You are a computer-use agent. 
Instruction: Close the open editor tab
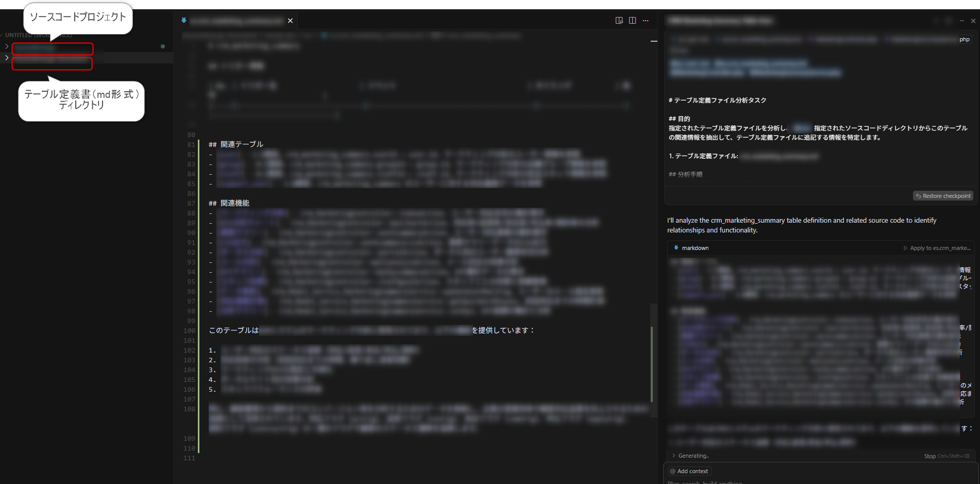pyautogui.click(x=290, y=21)
